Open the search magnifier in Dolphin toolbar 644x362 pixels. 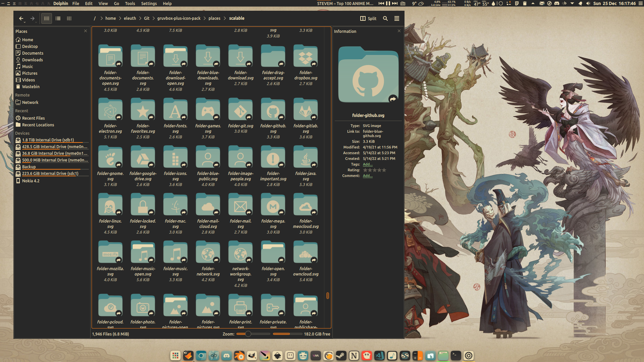click(x=385, y=18)
